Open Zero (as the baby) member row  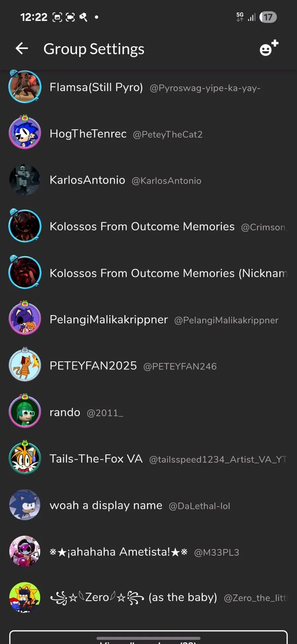pos(148,597)
